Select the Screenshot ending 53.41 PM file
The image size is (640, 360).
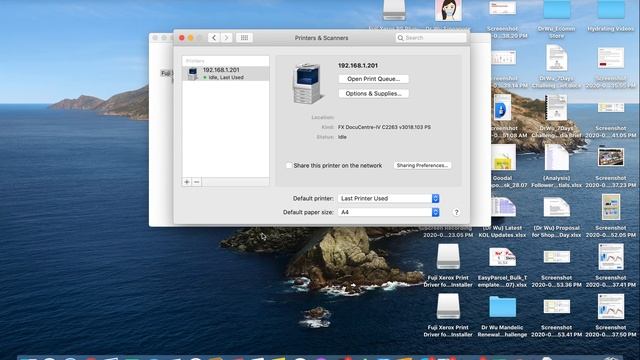click(x=557, y=307)
